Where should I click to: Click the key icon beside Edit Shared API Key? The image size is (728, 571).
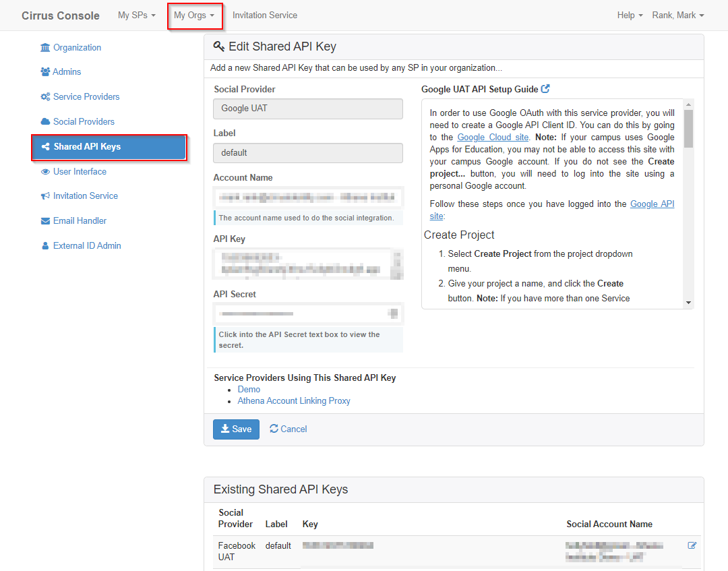[218, 47]
